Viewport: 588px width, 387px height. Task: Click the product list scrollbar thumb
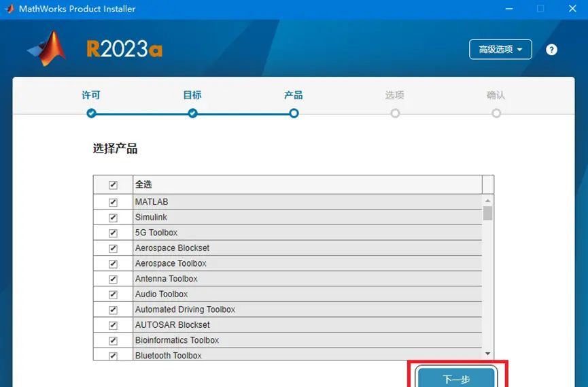coord(487,213)
